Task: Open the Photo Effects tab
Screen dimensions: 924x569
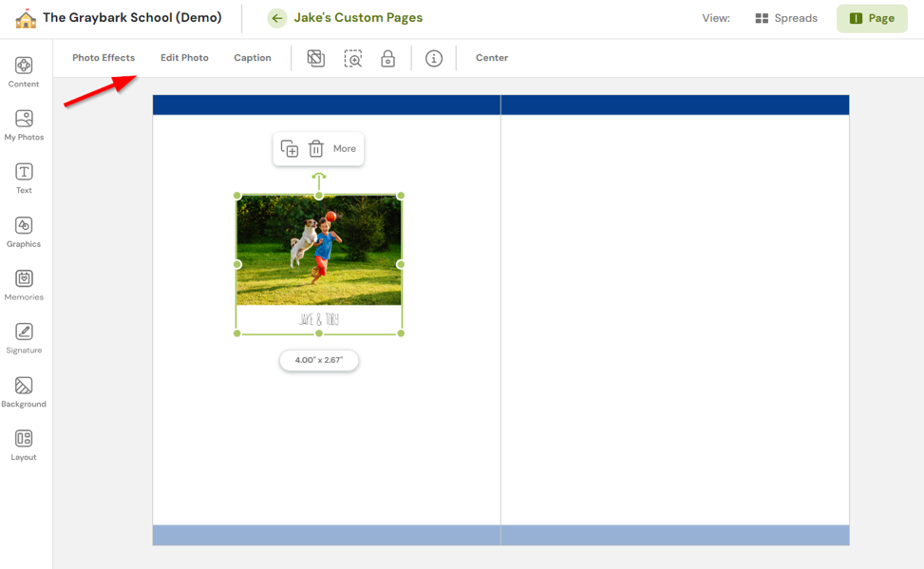Action: coord(103,57)
